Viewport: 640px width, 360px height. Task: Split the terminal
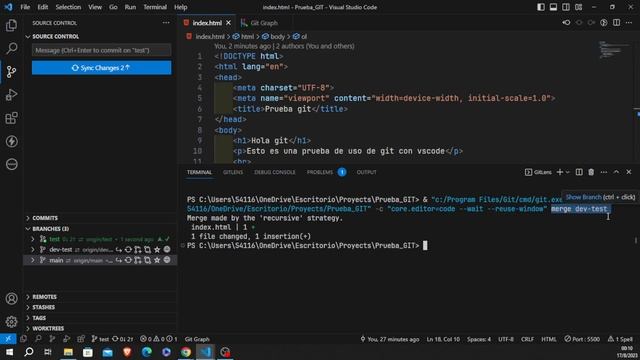(x=579, y=172)
